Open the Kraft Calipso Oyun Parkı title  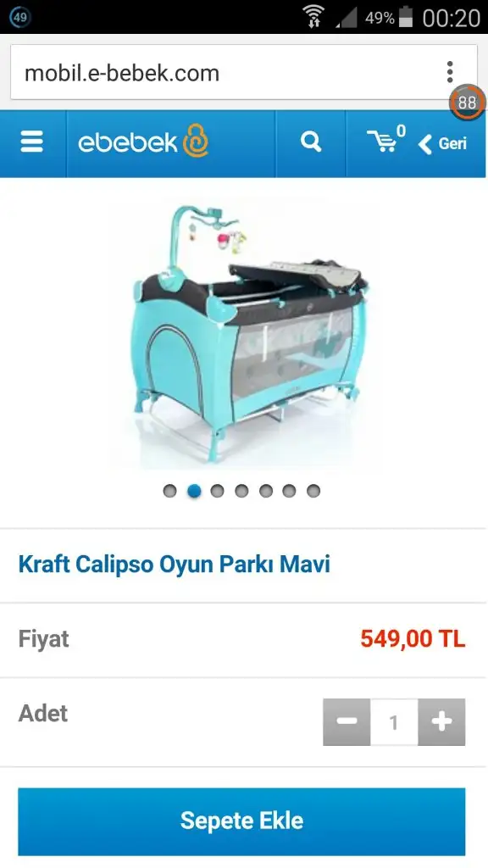(175, 564)
